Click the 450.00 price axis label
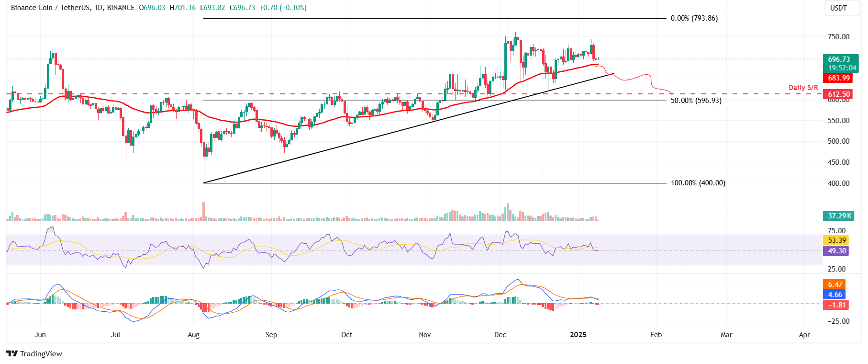The height and width of the screenshot is (364, 868). (x=838, y=162)
